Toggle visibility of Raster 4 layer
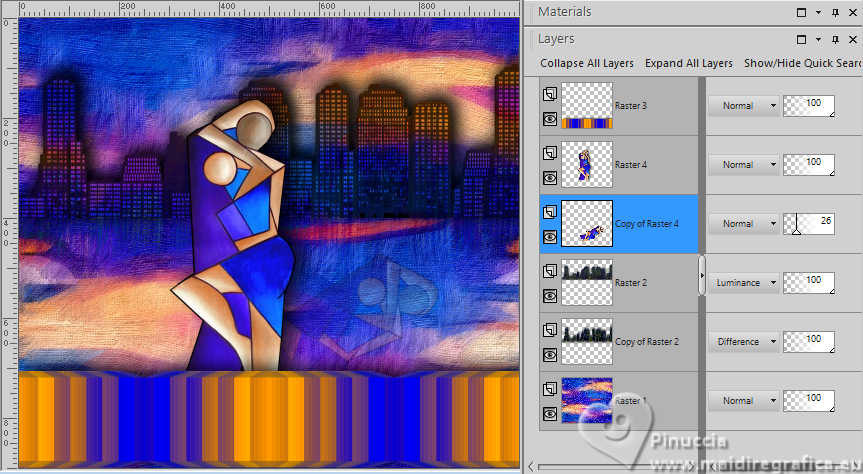This screenshot has height=474, width=863. [549, 178]
